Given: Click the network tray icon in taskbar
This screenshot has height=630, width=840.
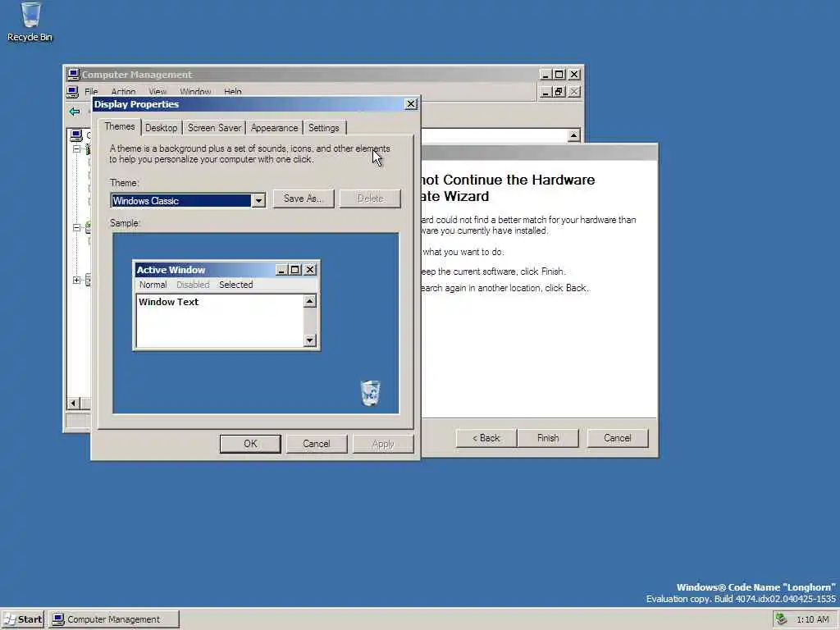Looking at the screenshot, I should 781,619.
